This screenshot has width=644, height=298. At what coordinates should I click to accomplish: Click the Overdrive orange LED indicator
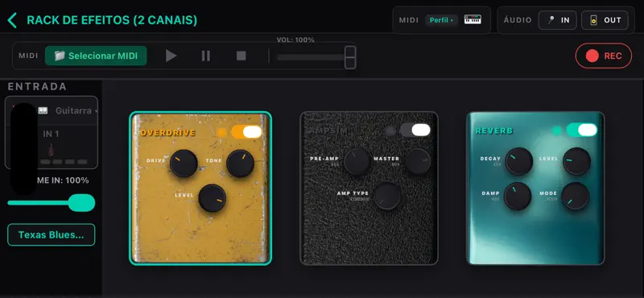tap(222, 132)
